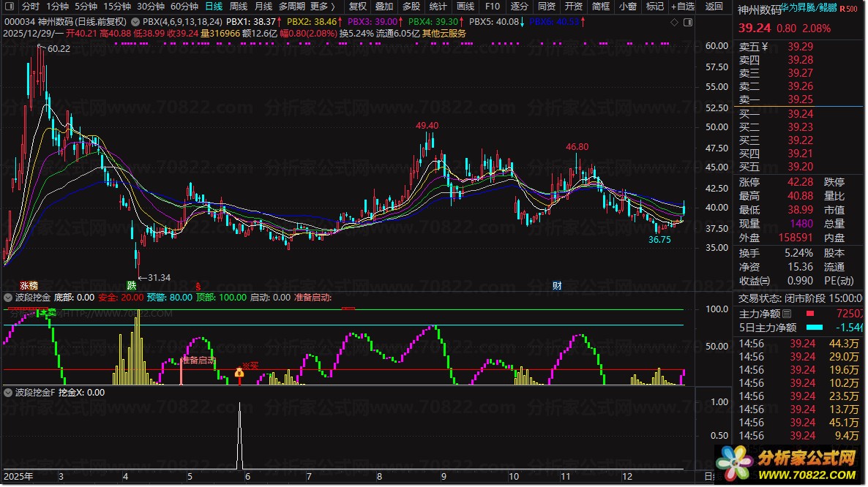This screenshot has height=487, width=868.
Task: Collapse the 波段挖金 indicator panel
Action: coord(9,298)
